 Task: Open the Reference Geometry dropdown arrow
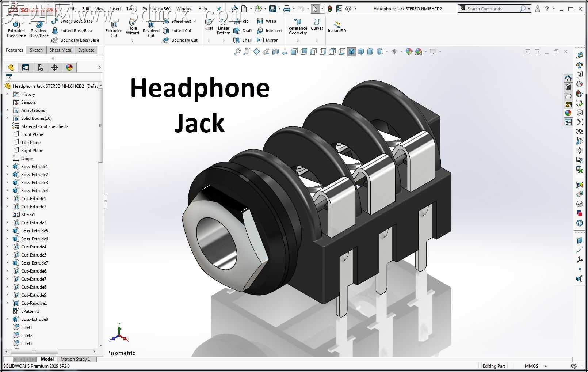click(x=298, y=41)
